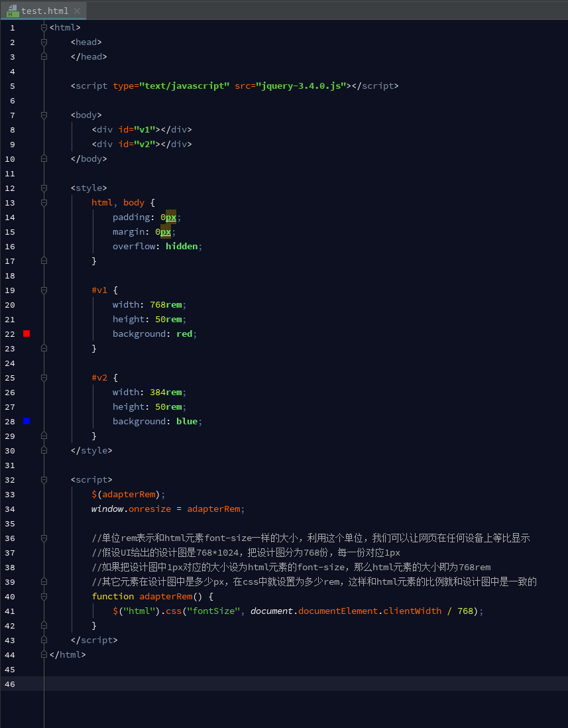Click 50rem in the #v2 height line
Image resolution: width=568 pixels, height=728 pixels.
(x=168, y=406)
